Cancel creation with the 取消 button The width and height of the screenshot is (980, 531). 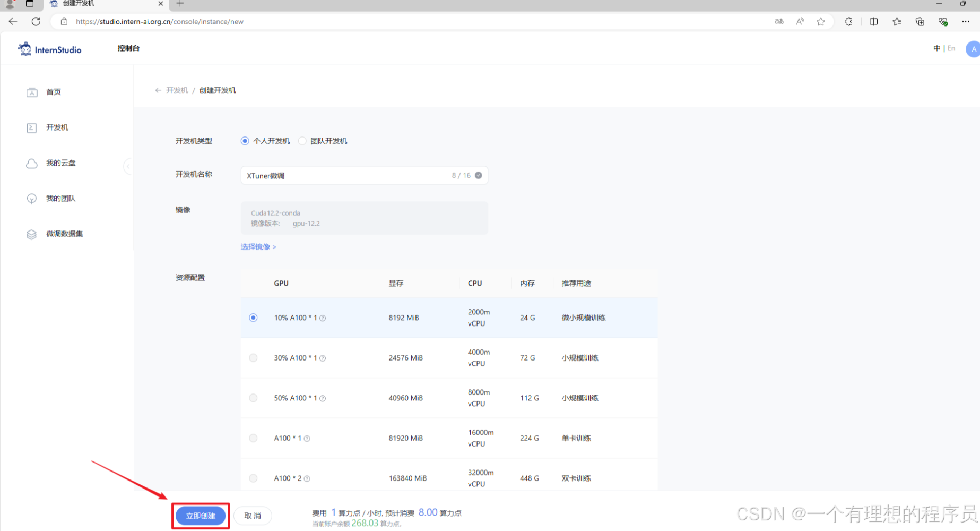[x=253, y=515]
